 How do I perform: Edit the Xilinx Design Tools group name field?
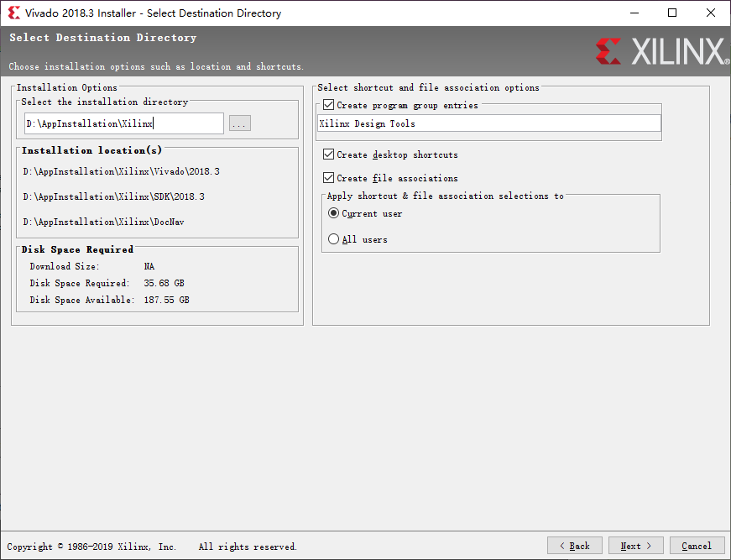tap(489, 123)
